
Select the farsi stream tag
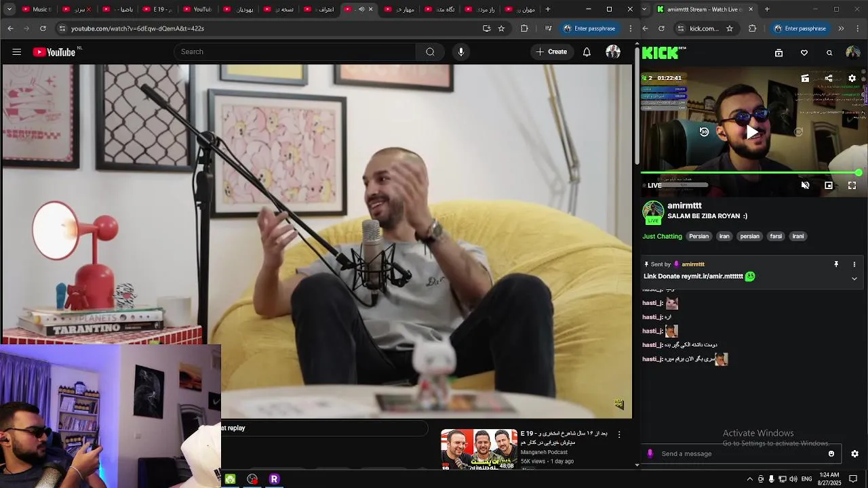(x=776, y=237)
